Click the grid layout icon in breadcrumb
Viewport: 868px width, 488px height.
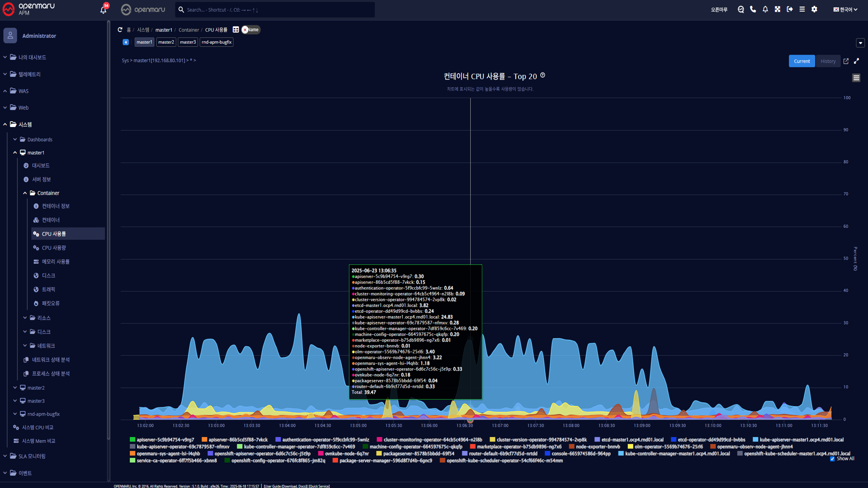[236, 30]
